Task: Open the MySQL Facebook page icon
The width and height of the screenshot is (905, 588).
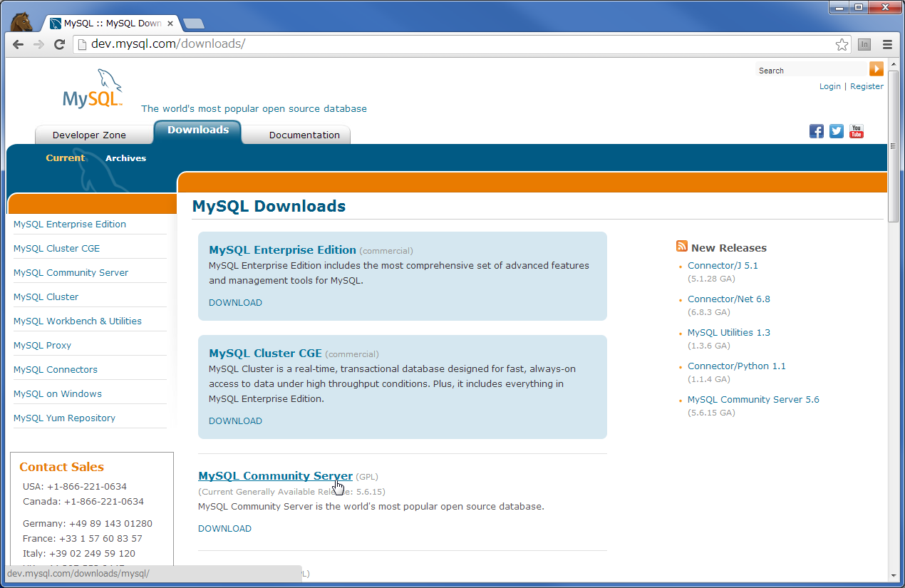Action: [x=817, y=131]
